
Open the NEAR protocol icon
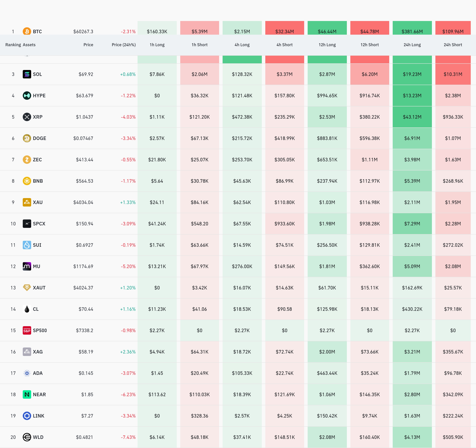(x=27, y=394)
